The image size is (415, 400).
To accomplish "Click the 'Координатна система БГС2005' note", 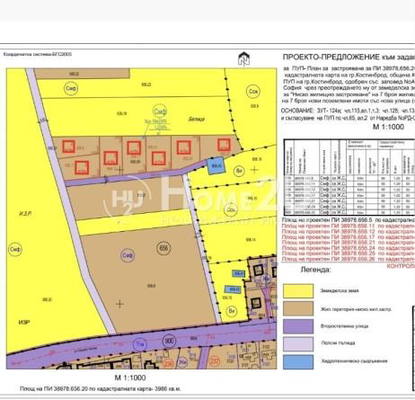I will click(37, 54).
